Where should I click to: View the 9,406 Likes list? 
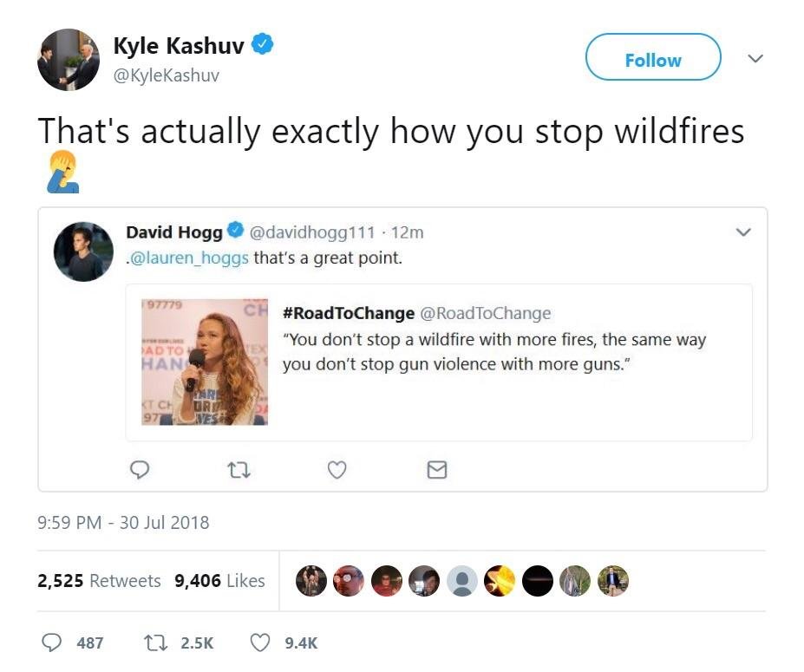tap(219, 581)
